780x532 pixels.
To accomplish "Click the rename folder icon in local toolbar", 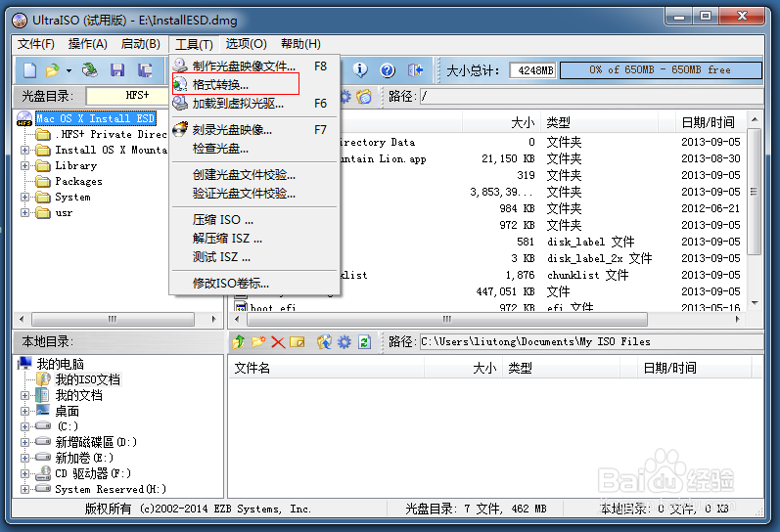I will tap(298, 342).
